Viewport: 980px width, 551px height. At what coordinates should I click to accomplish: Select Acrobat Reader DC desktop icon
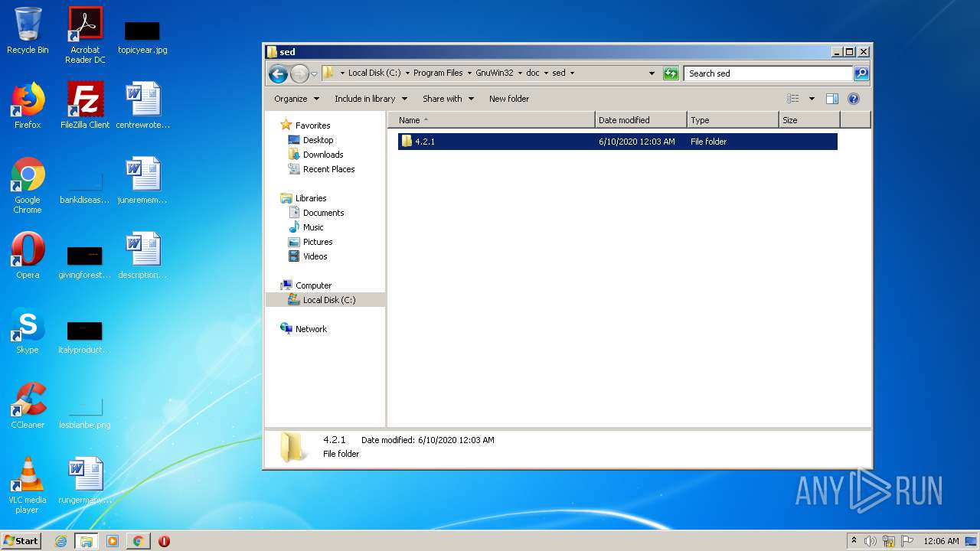click(85, 35)
